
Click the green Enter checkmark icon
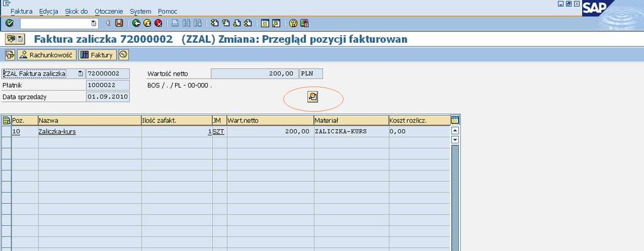coord(10,23)
